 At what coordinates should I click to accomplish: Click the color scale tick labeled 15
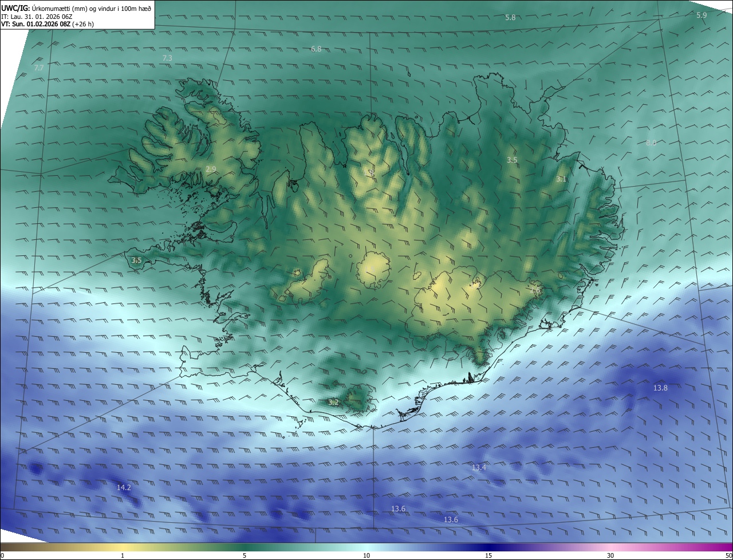click(488, 555)
